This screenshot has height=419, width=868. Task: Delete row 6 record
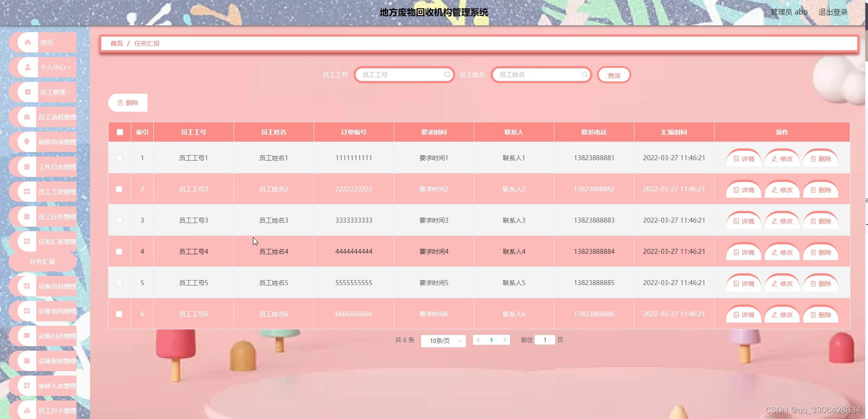pyautogui.click(x=821, y=314)
